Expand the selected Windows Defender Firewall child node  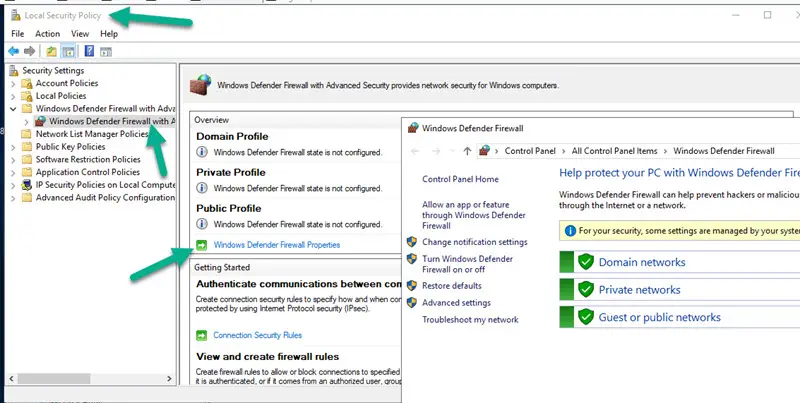pyautogui.click(x=27, y=121)
